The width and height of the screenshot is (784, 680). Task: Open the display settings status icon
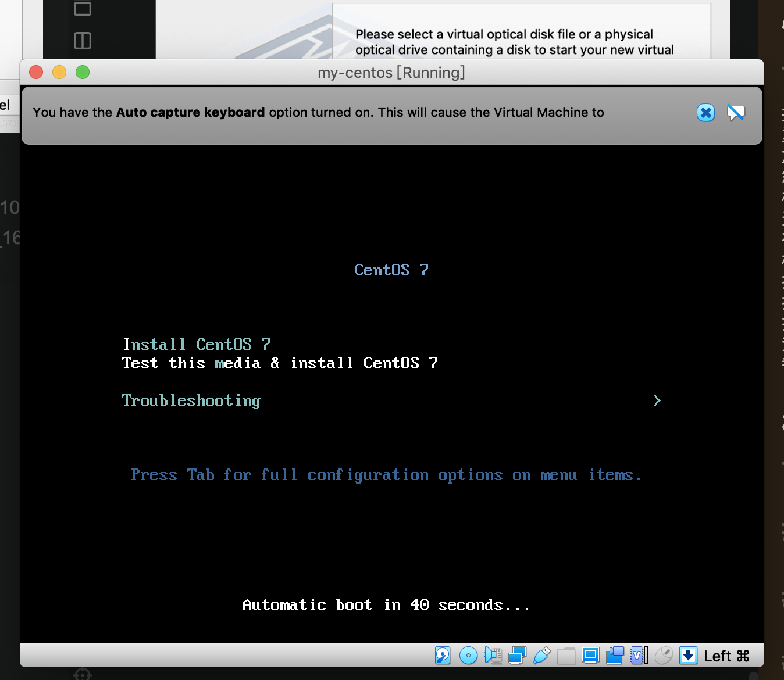590,656
